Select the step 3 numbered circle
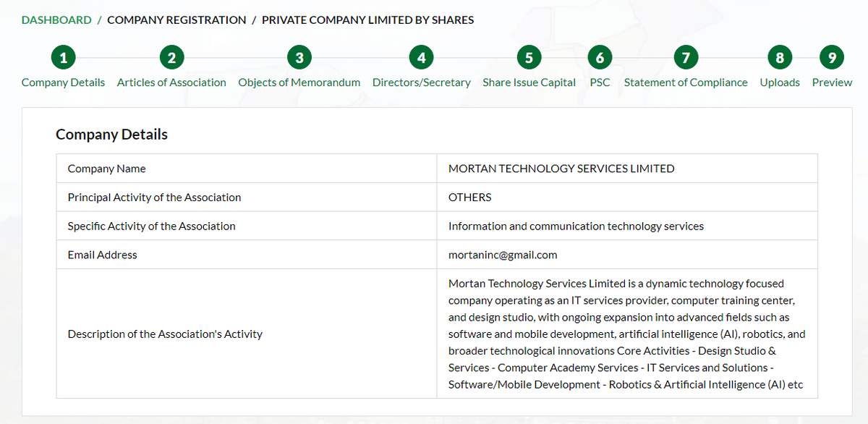Screen dimensions: 868x424 coord(299,57)
